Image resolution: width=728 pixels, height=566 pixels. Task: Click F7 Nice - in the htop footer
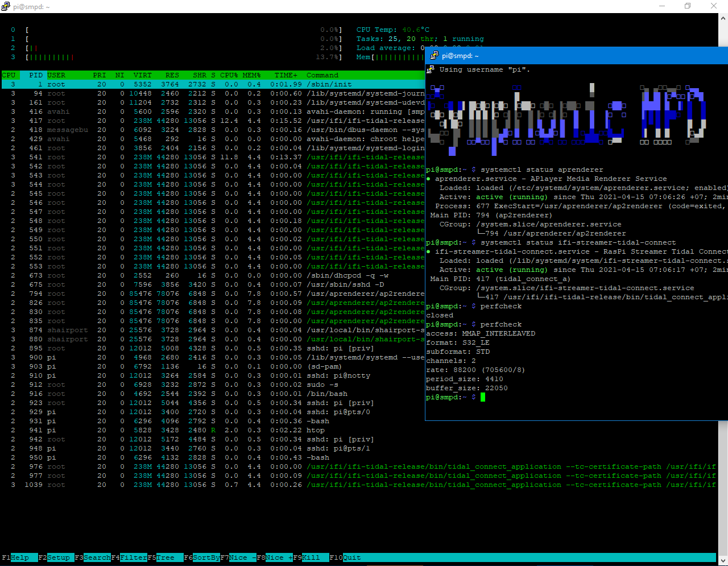click(x=238, y=557)
